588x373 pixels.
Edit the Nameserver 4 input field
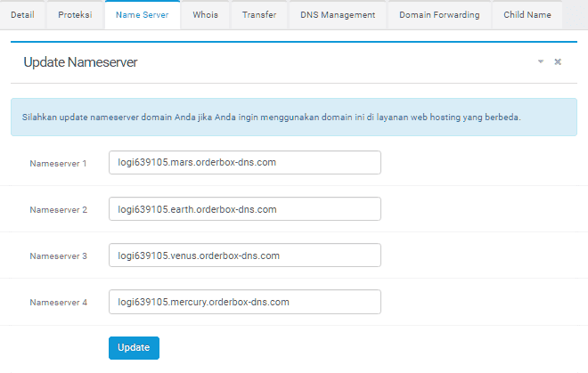(245, 302)
